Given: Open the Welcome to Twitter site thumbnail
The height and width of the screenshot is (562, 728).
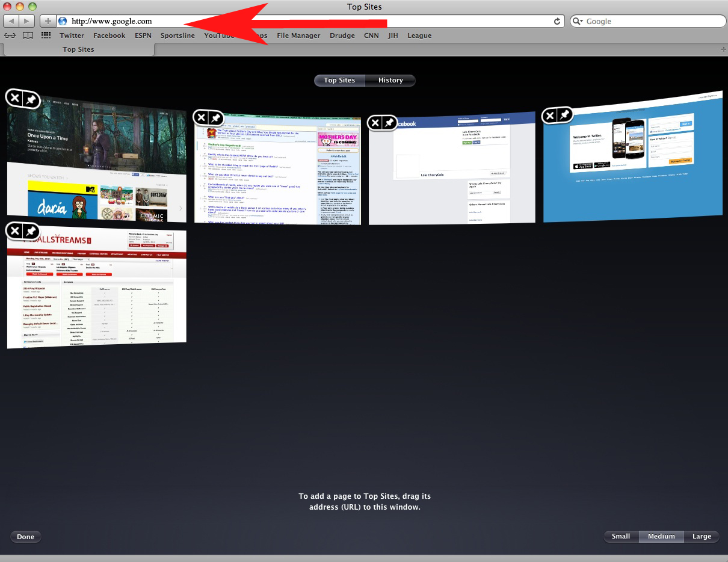Looking at the screenshot, I should (x=633, y=158).
